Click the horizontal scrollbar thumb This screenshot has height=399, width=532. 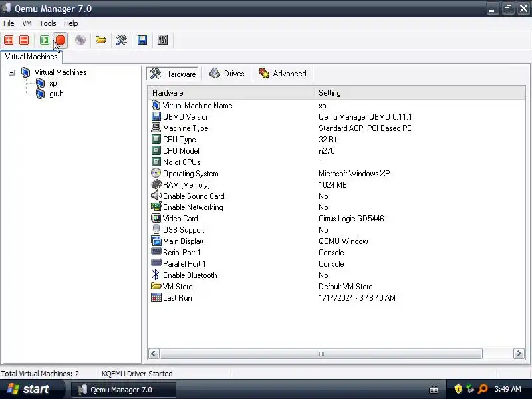tap(321, 354)
